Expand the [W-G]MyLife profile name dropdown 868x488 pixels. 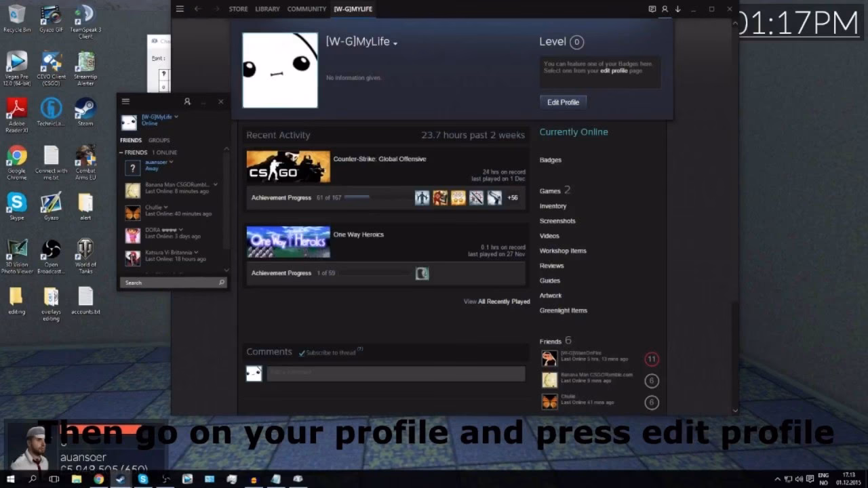395,43
